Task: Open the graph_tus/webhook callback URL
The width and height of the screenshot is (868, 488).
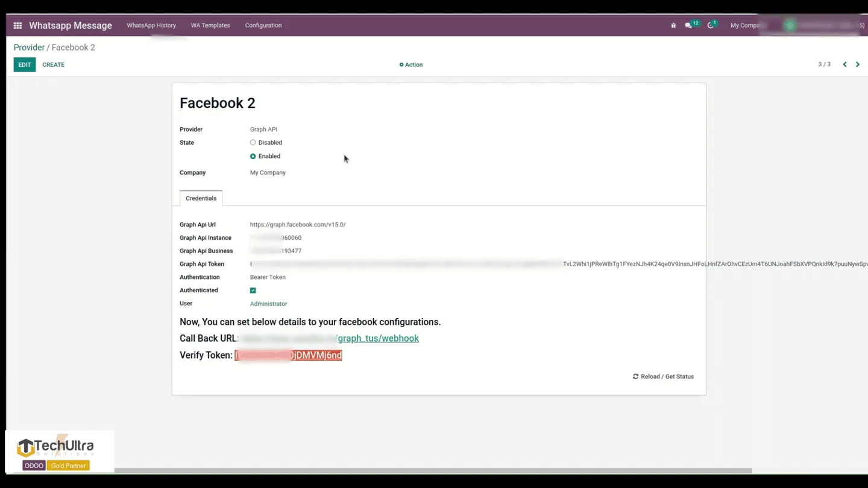Action: click(x=377, y=339)
